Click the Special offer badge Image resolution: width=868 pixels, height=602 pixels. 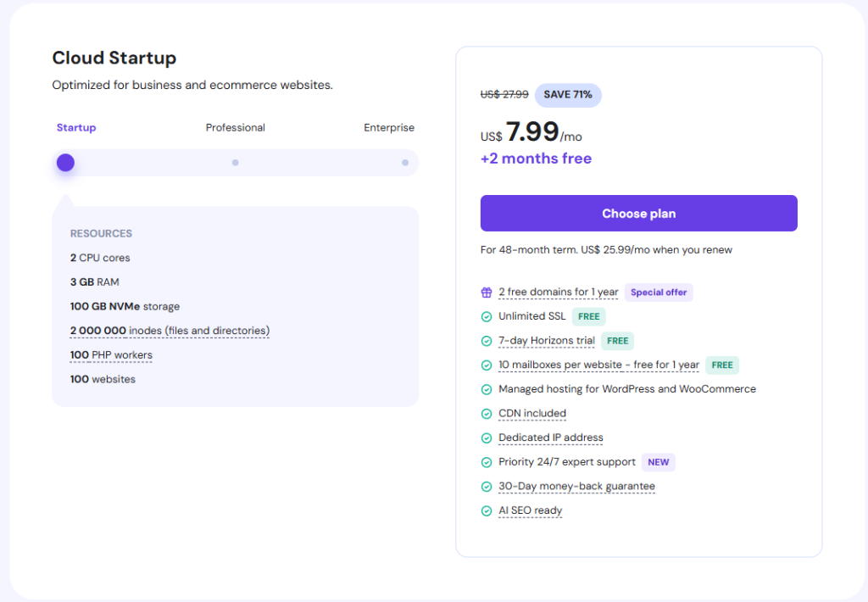[x=659, y=293]
